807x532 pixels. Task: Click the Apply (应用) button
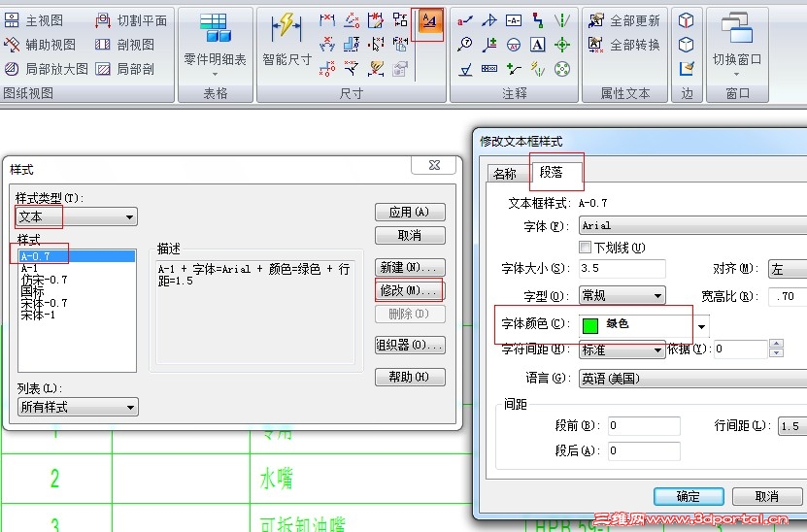(x=410, y=212)
